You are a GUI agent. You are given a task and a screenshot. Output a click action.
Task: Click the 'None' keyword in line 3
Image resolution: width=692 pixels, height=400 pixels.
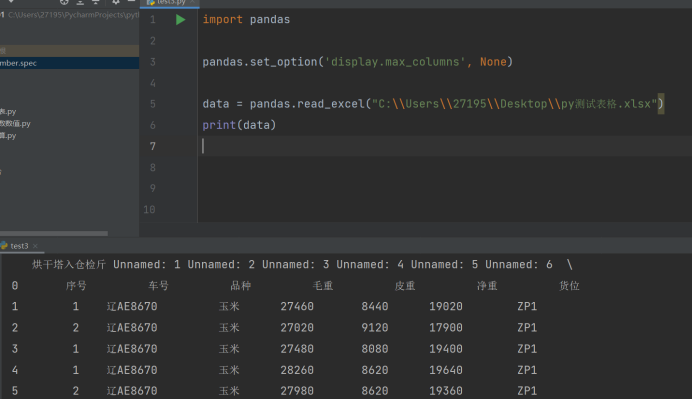[x=493, y=62]
